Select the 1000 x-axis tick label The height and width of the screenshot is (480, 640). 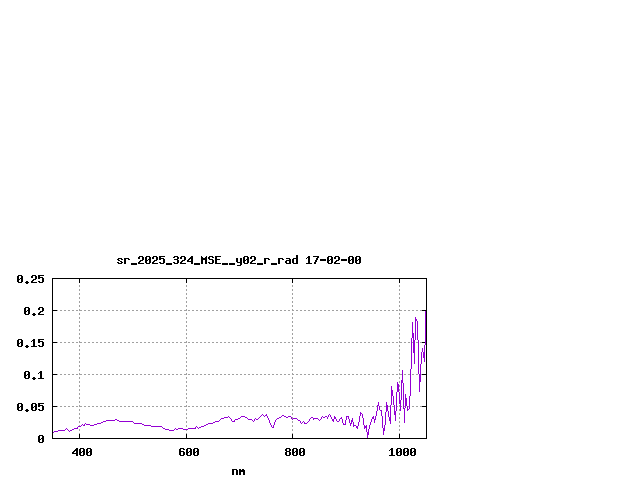coord(400,453)
